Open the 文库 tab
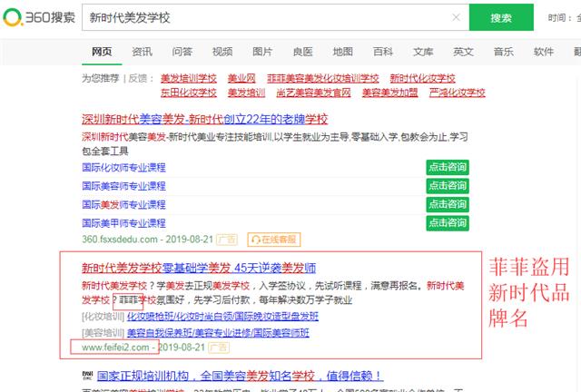 (423, 52)
